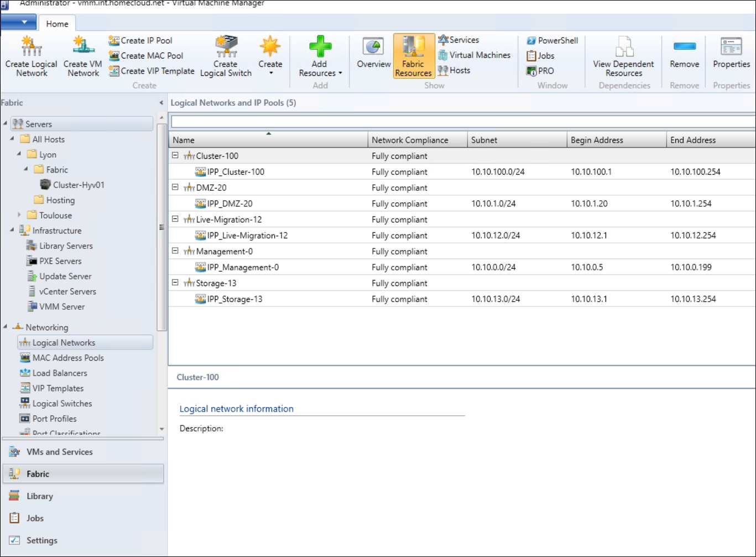This screenshot has width=756, height=557.
Task: Show the Overview view
Action: (373, 55)
